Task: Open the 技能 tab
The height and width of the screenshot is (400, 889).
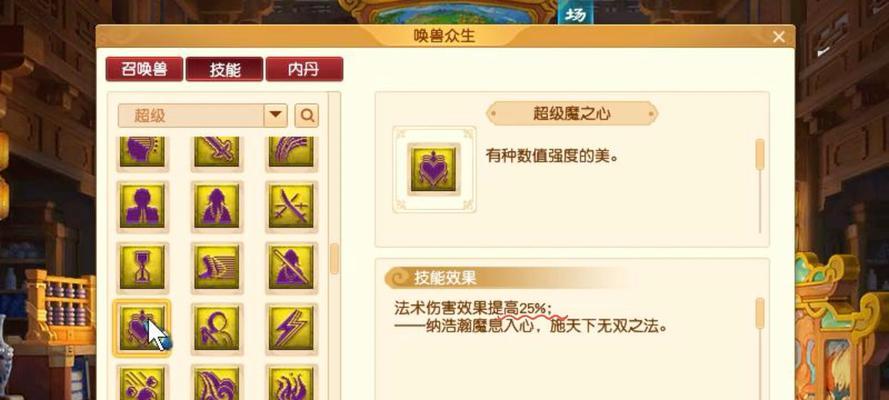Action: [x=225, y=69]
